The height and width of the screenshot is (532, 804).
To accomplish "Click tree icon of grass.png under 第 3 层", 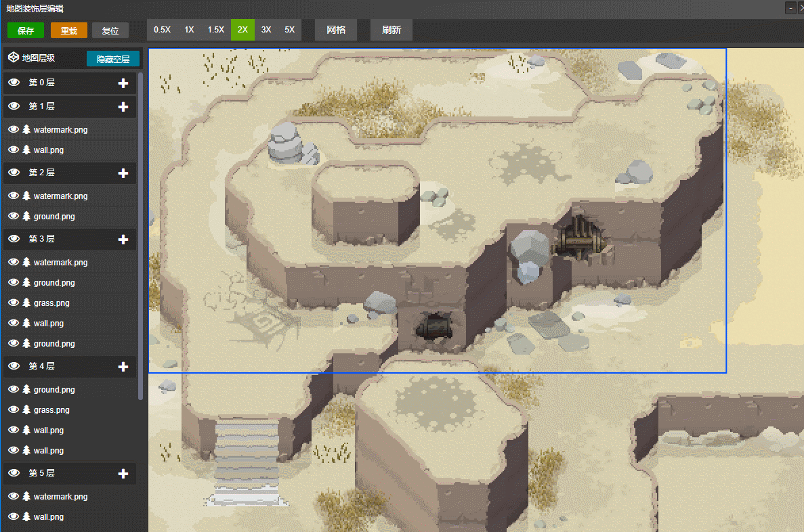I will (x=26, y=303).
